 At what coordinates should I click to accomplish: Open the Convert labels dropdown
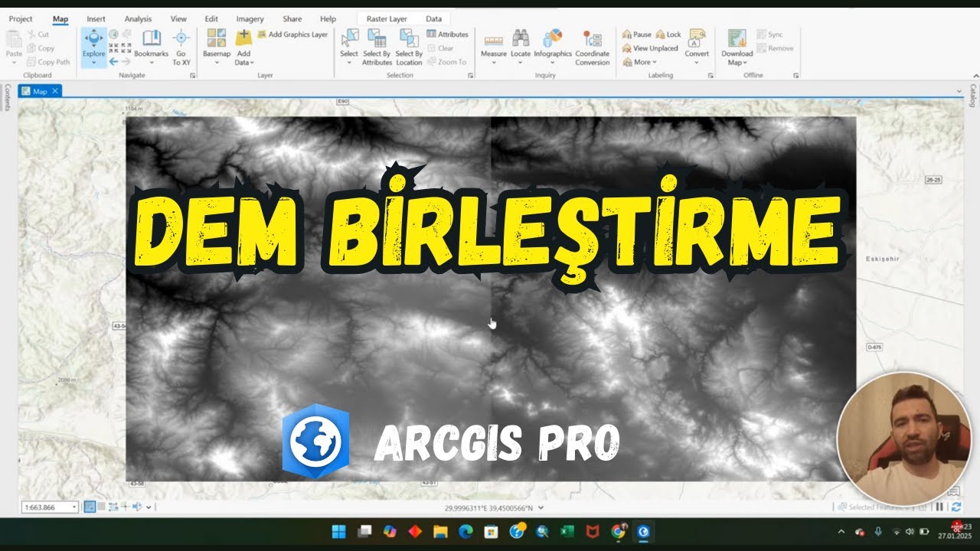[x=697, y=46]
